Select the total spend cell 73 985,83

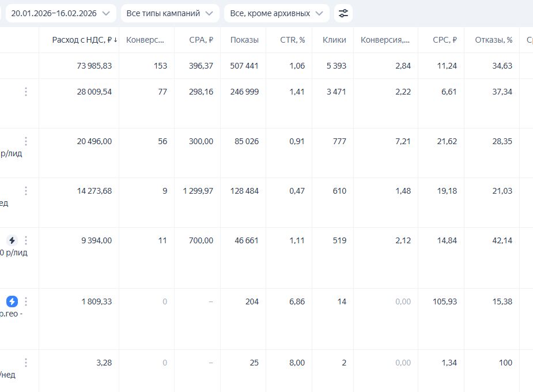tap(94, 66)
